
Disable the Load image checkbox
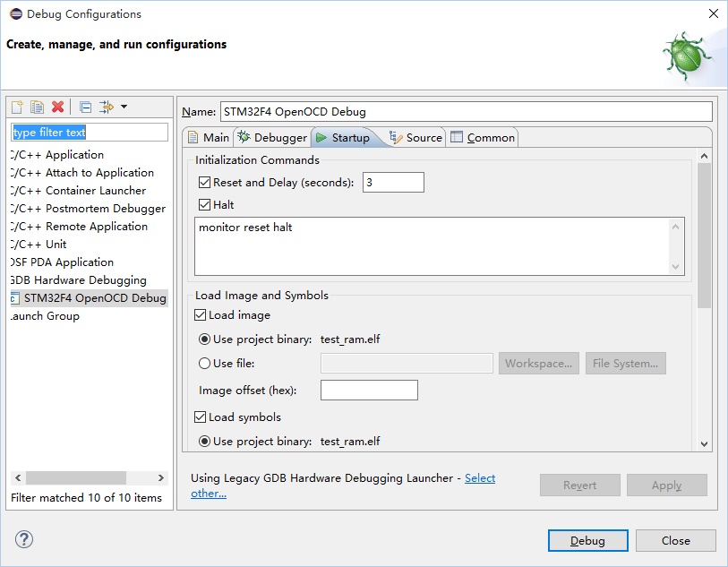(201, 315)
